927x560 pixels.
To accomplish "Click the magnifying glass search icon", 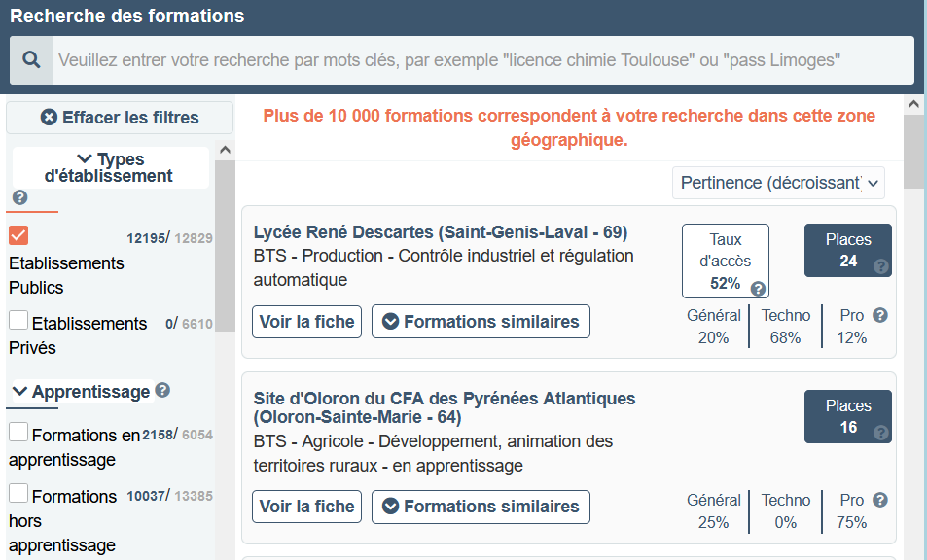I will [x=31, y=59].
